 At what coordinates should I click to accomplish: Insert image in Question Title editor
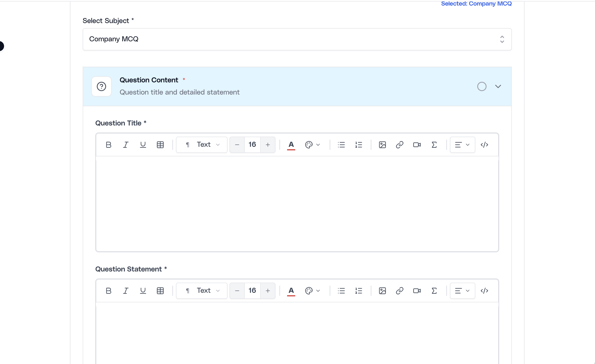click(382, 145)
